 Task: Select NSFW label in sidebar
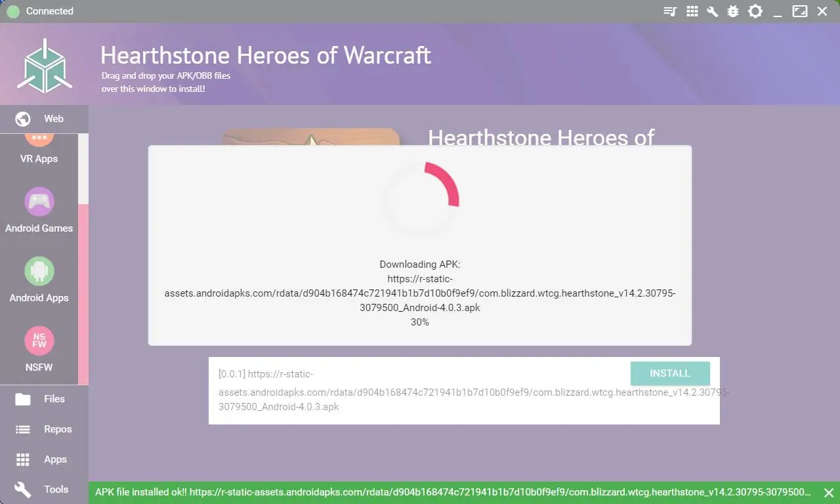39,367
